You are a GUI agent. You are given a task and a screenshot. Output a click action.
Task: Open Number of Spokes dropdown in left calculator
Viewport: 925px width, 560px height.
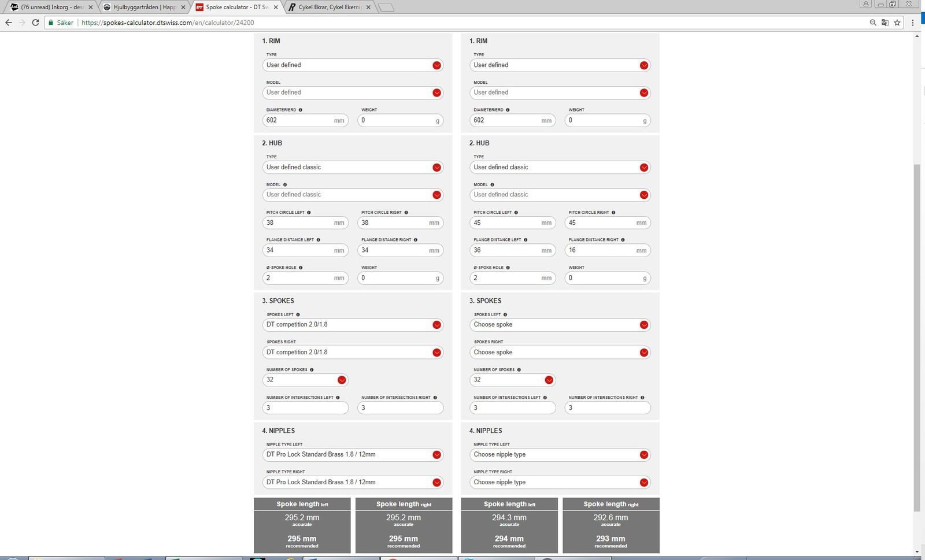coord(305,380)
